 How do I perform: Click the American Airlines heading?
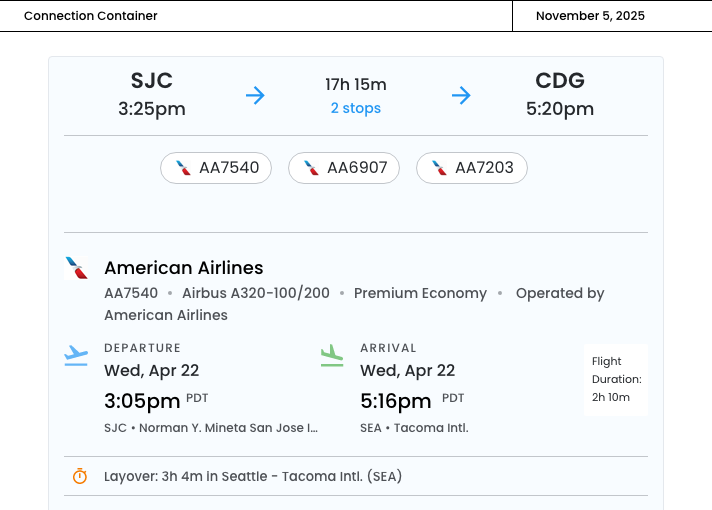(x=184, y=268)
